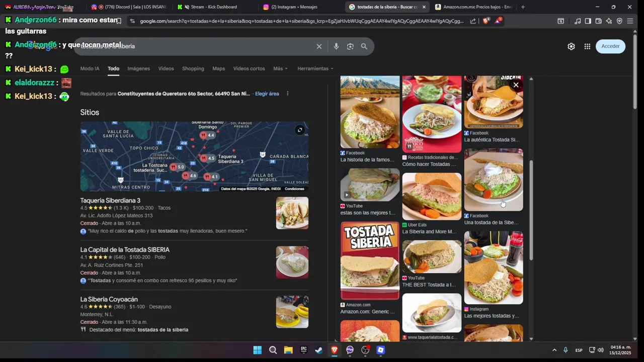Clear the Google search box text

tap(319, 46)
